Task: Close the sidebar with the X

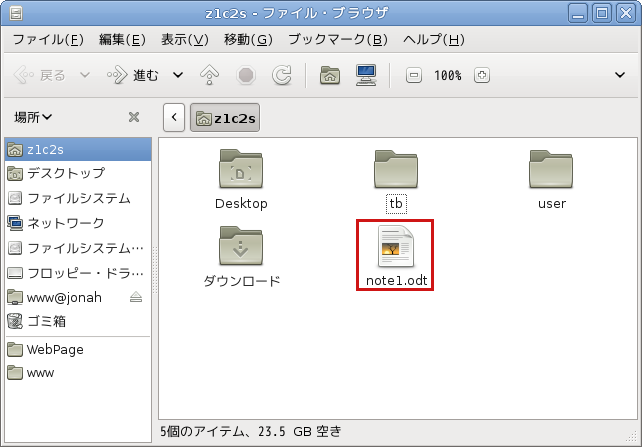Action: pyautogui.click(x=134, y=118)
